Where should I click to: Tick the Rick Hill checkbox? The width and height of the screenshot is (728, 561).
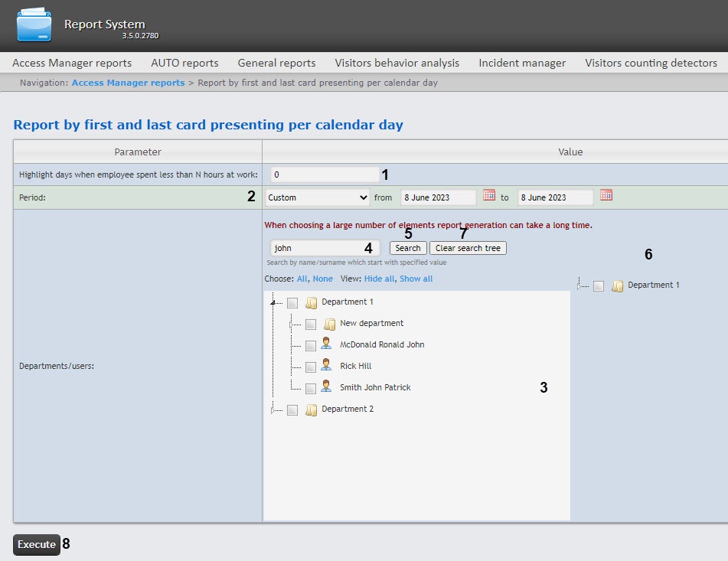point(310,367)
